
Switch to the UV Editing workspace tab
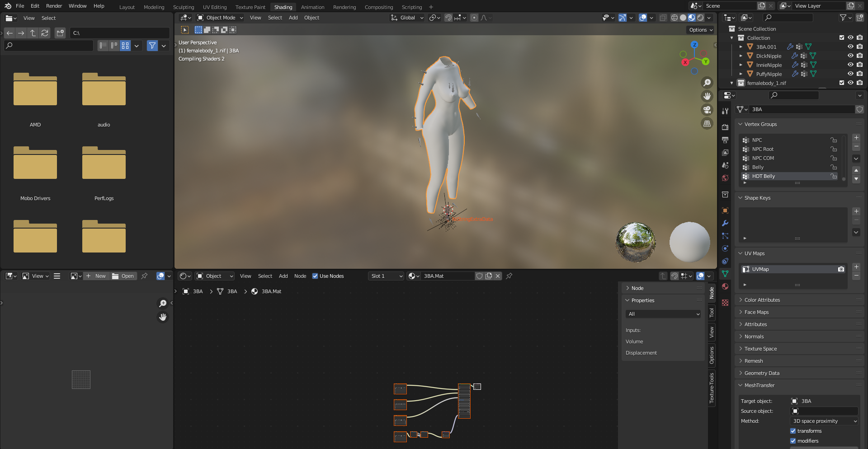pos(215,7)
